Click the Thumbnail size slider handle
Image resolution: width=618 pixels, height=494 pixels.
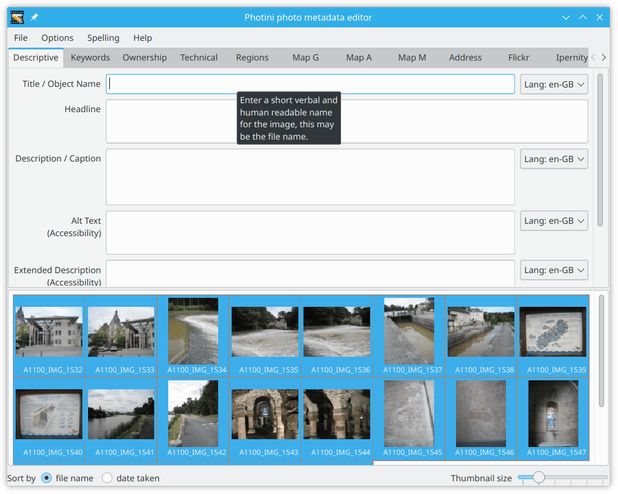click(538, 477)
